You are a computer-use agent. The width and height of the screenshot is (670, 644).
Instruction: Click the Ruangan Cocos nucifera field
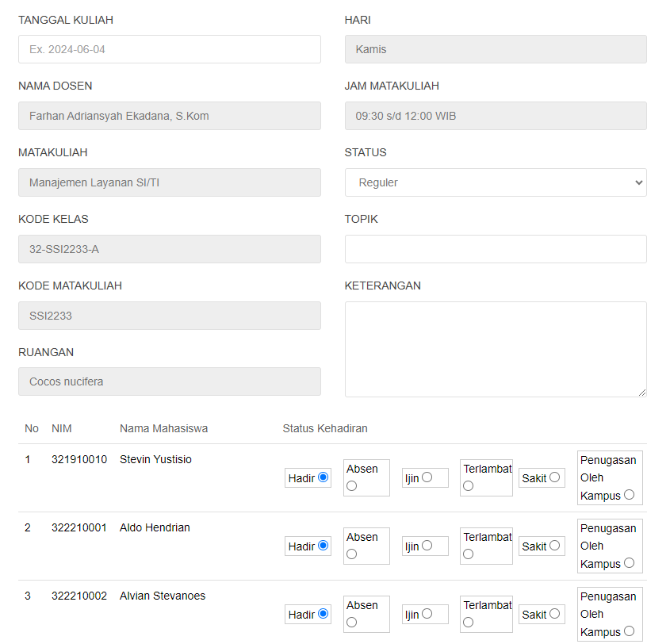[170, 381]
